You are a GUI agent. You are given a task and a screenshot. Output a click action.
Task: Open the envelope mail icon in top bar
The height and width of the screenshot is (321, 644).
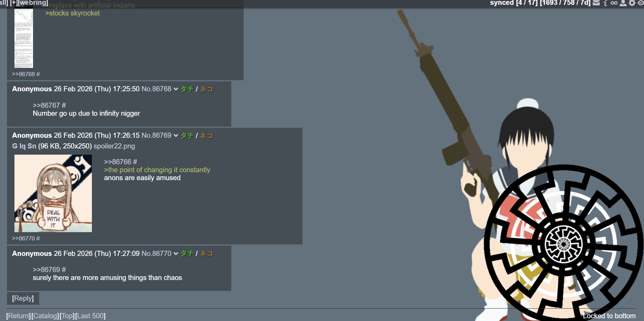[596, 3]
